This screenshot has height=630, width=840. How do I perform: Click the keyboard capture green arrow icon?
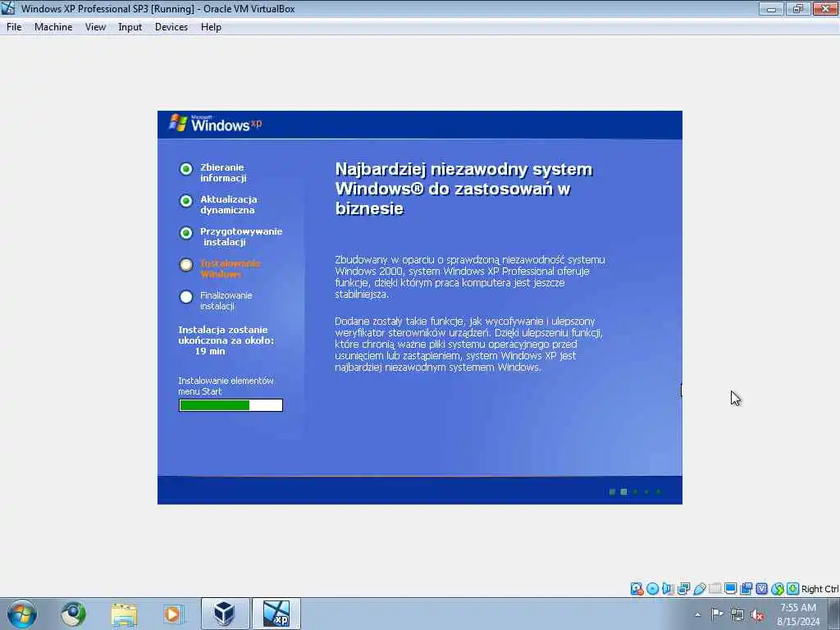tap(793, 589)
